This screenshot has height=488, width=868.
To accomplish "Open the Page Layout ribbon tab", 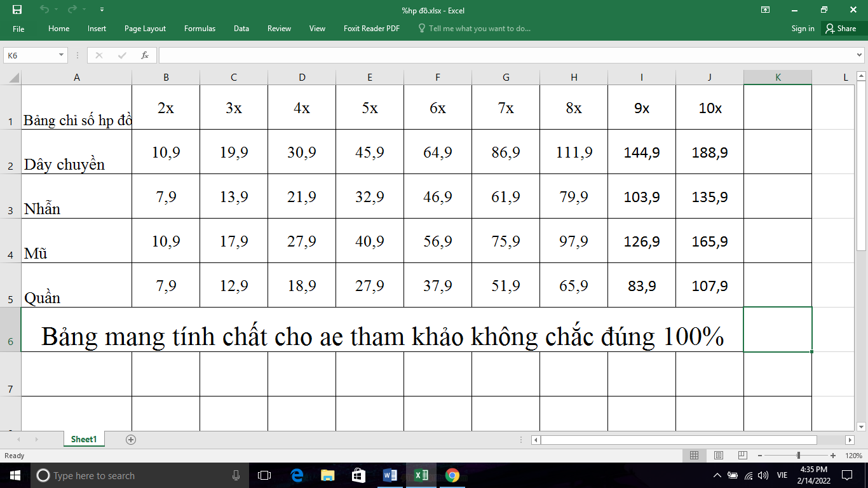I will pos(145,29).
